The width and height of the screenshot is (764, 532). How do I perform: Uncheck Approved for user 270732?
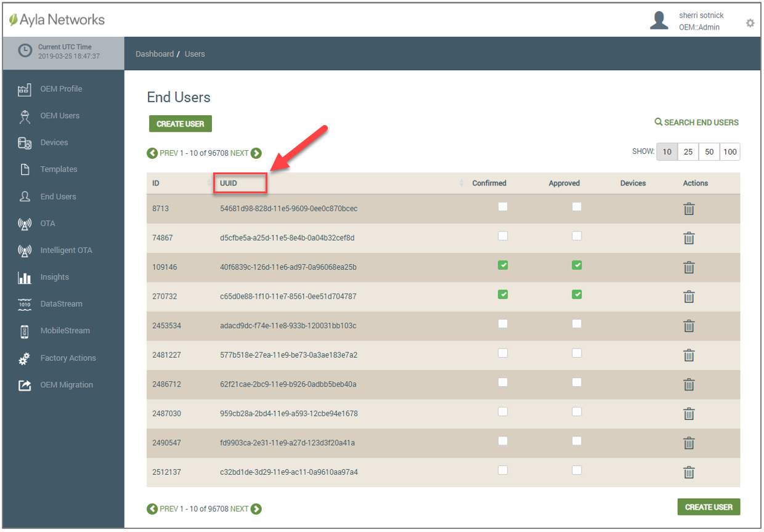point(576,294)
